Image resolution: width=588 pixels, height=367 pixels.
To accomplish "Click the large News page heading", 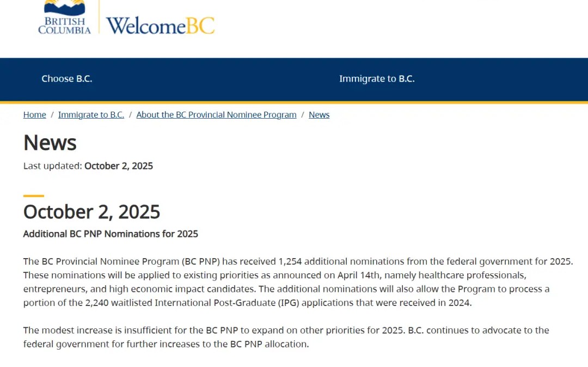I will click(x=50, y=143).
